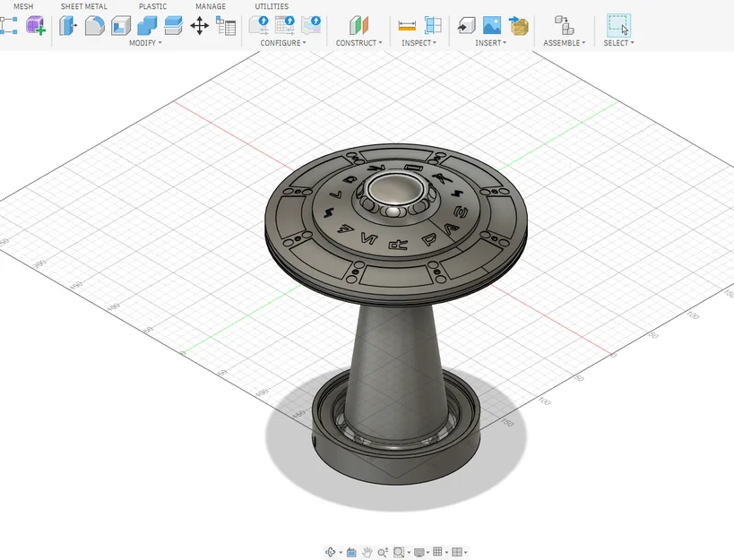Activate the Select window tool

tap(619, 25)
